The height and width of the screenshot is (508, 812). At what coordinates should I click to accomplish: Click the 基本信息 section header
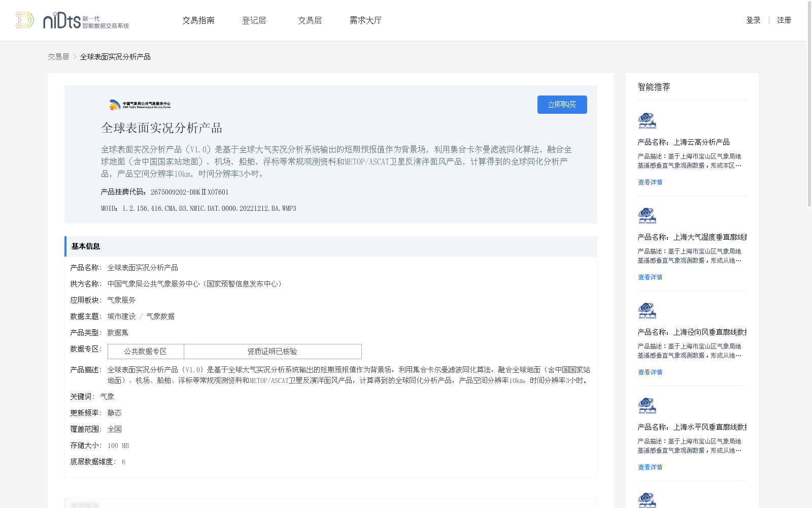(x=331, y=246)
